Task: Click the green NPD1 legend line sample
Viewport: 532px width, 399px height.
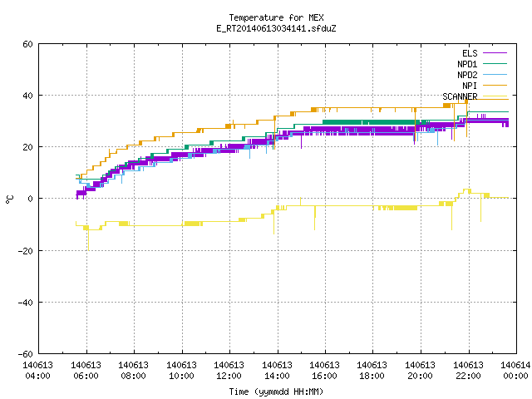Action: 495,64
